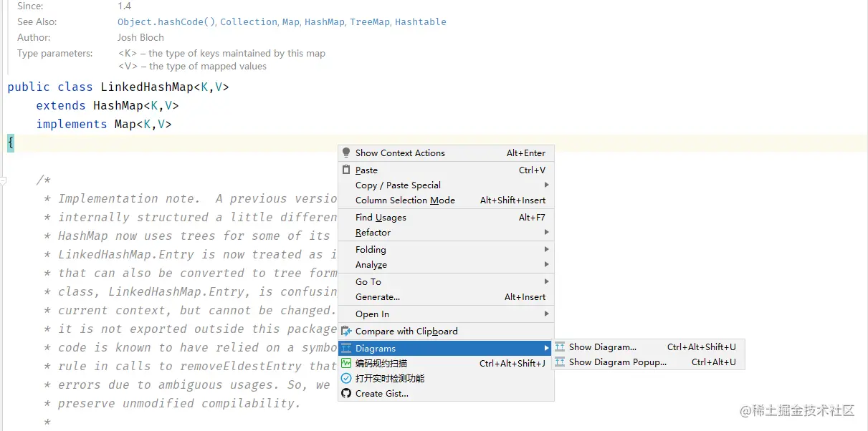Click the 编码规约扫描 green icon
Viewport: 868px width, 431px height.
tap(346, 363)
